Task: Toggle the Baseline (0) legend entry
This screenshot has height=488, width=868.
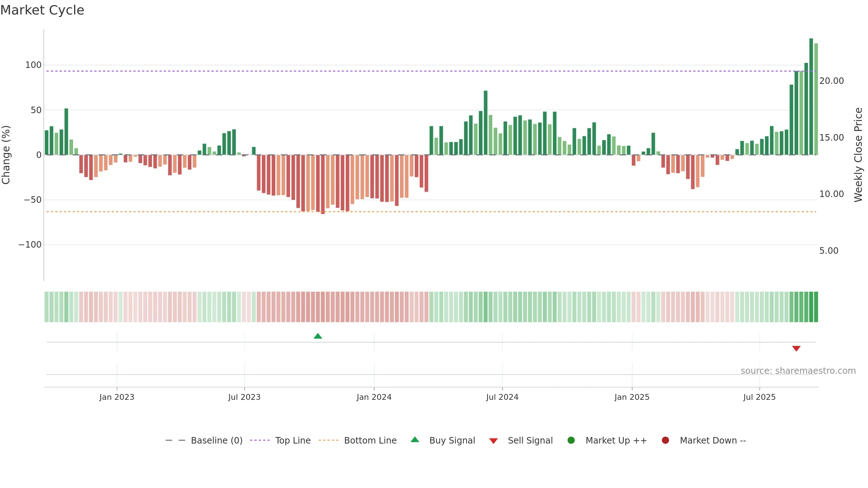Action: coord(204,441)
